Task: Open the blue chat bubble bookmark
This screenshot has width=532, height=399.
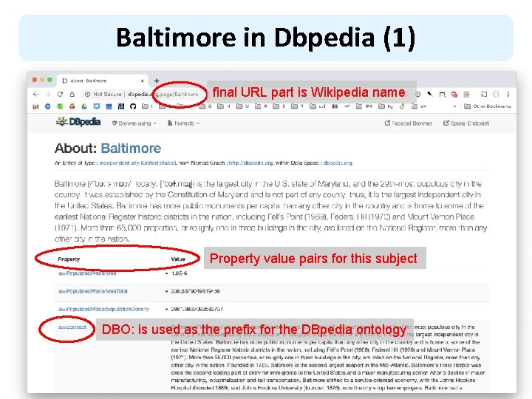Action: [x=97, y=106]
